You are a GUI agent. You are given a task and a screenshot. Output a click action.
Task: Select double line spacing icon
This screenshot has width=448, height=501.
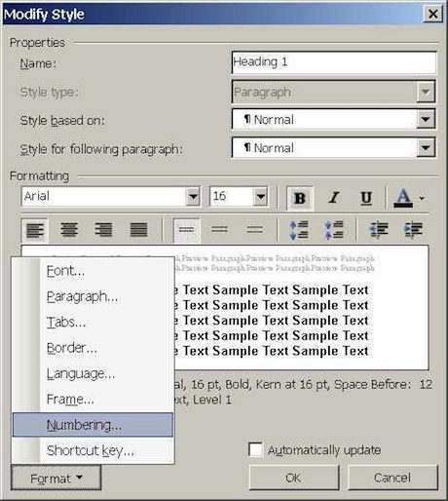[x=255, y=230]
